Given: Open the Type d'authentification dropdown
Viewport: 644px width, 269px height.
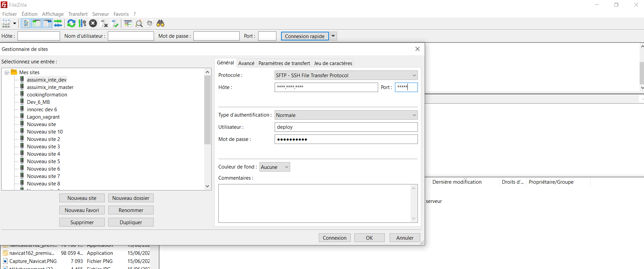Looking at the screenshot, I should point(346,115).
